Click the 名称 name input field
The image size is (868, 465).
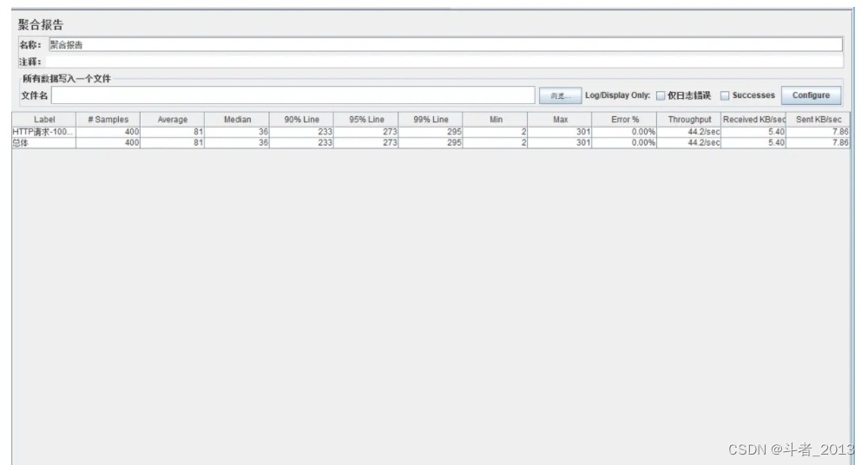click(445, 45)
